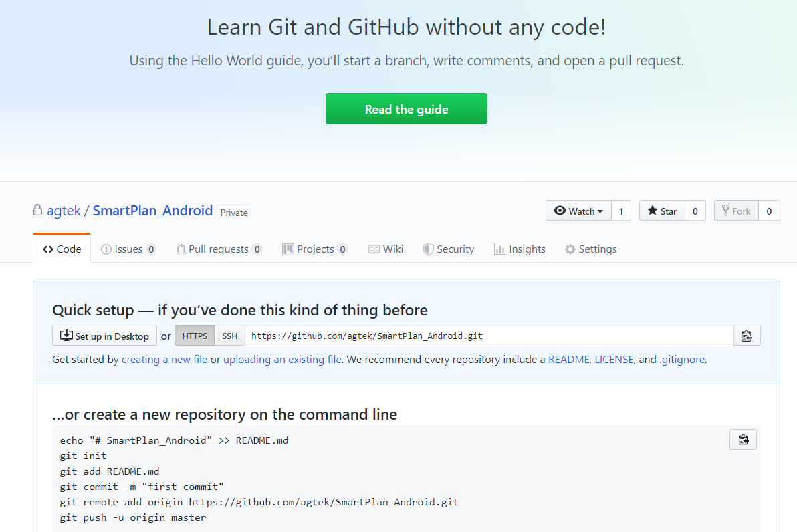Copy the repository URL with clipboard icon

coord(747,336)
